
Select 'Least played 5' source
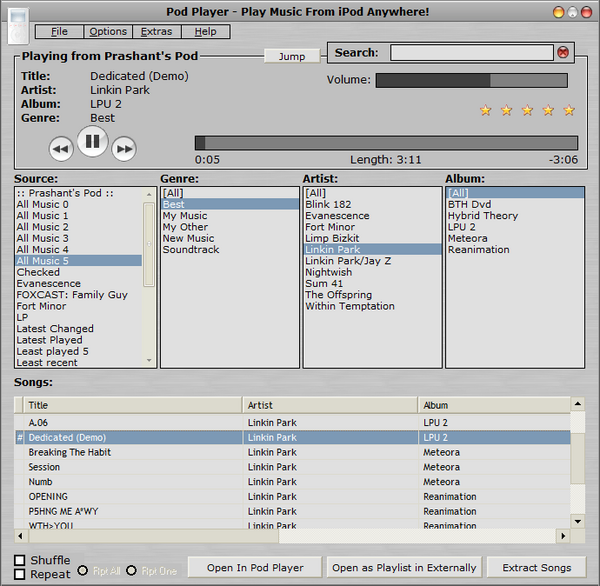click(x=79, y=351)
